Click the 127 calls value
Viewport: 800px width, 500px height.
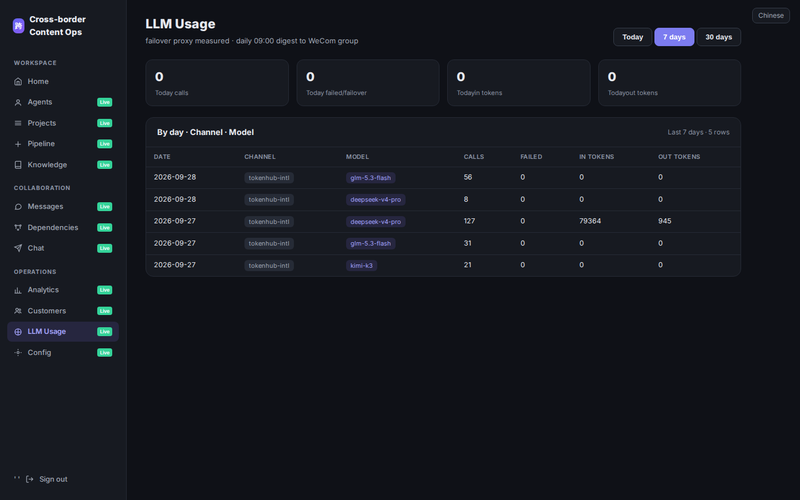click(469, 221)
